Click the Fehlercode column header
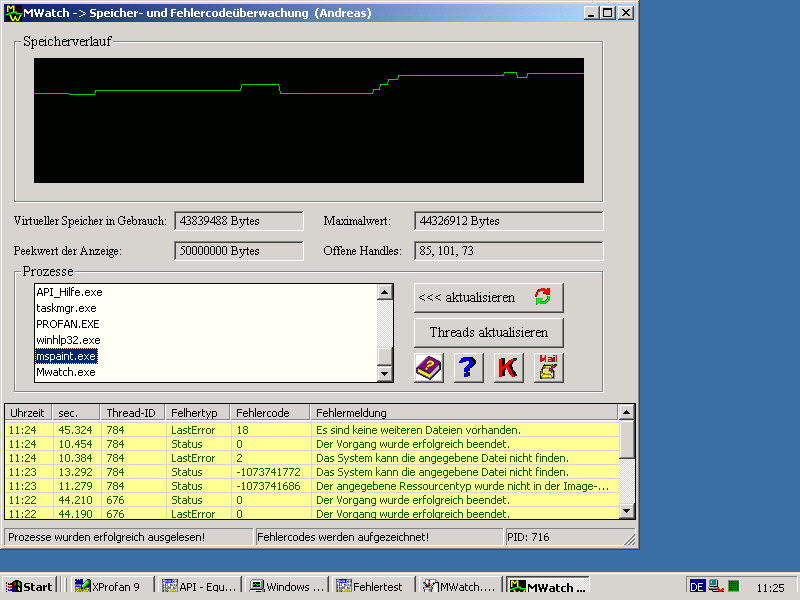This screenshot has width=800, height=600. pos(270,413)
